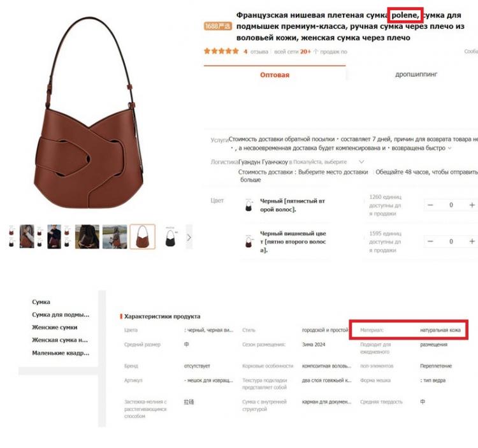Click black bag quantity input field
Screen dimensions: 478x448
(451, 205)
